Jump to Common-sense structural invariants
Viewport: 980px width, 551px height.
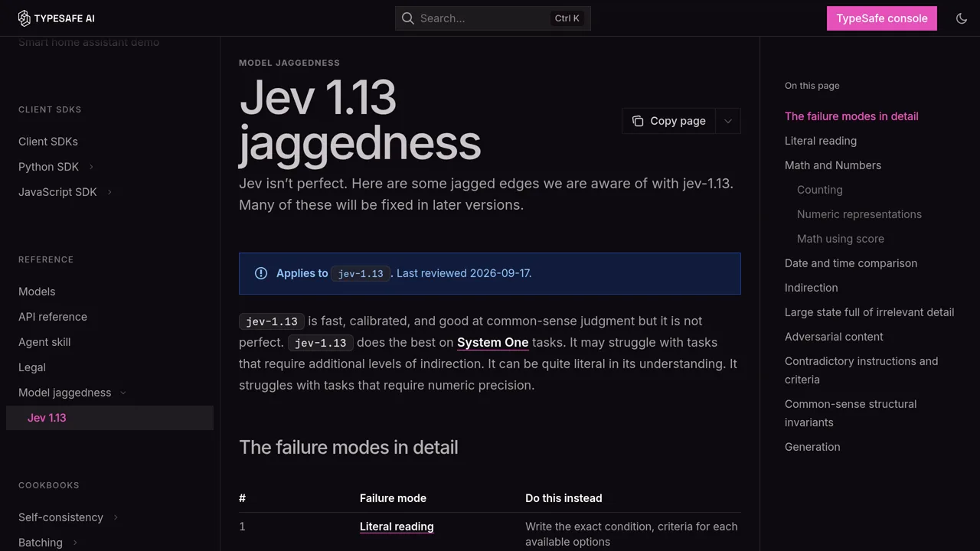(x=851, y=413)
